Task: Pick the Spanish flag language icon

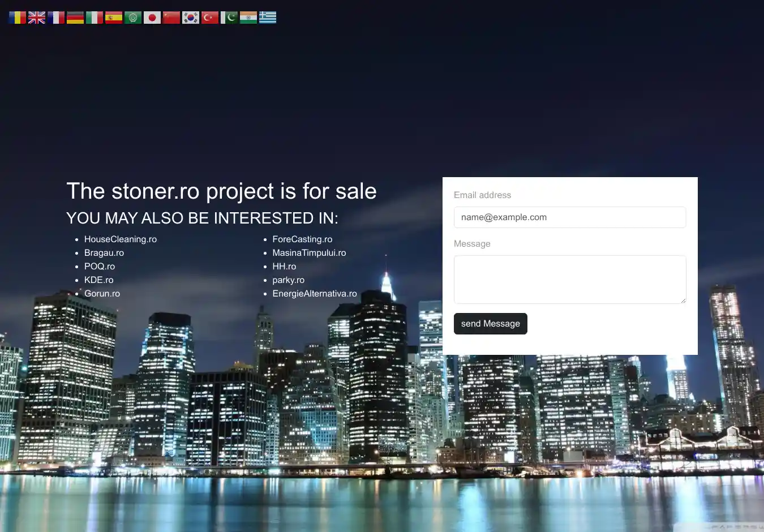Action: tap(114, 18)
